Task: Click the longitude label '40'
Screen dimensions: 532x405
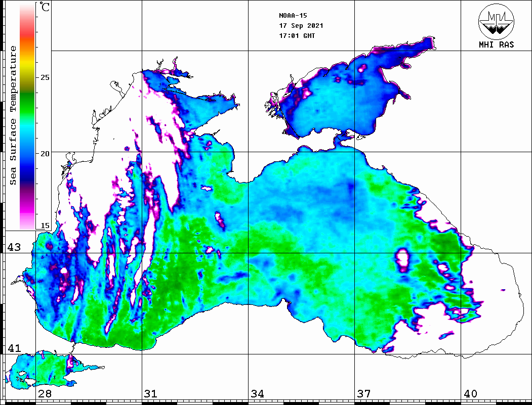Action: pyautogui.click(x=470, y=393)
